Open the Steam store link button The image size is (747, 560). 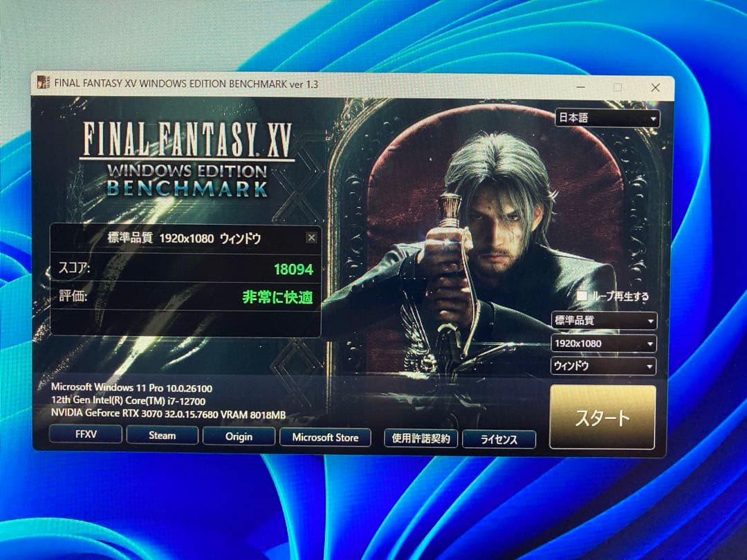point(163,436)
